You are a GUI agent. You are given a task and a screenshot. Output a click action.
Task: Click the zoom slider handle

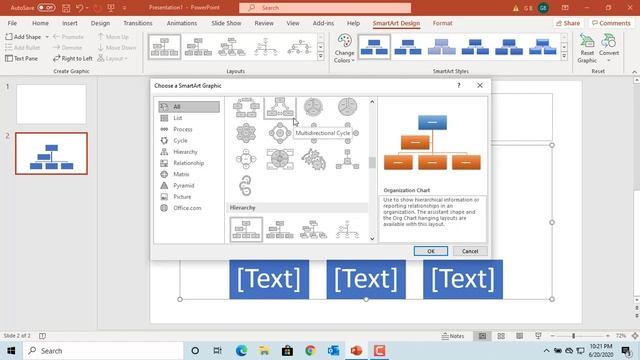tap(573, 336)
